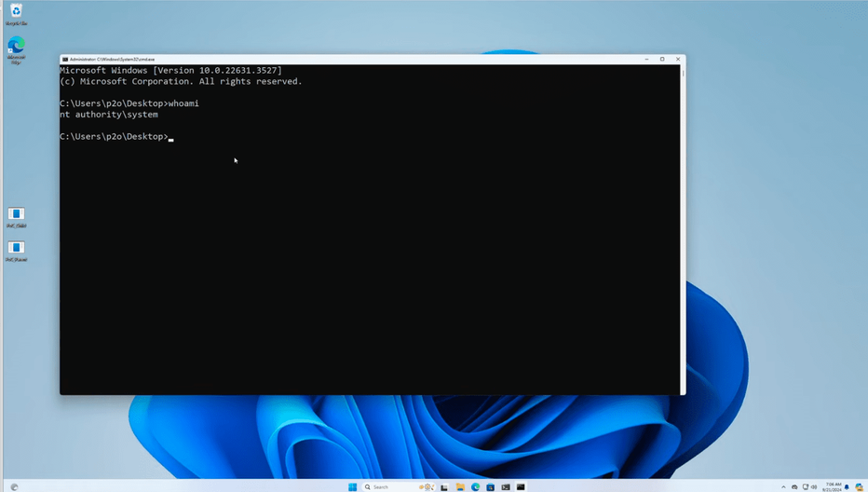Click the 'whoami' command text
This screenshot has height=492, width=868.
pos(183,103)
